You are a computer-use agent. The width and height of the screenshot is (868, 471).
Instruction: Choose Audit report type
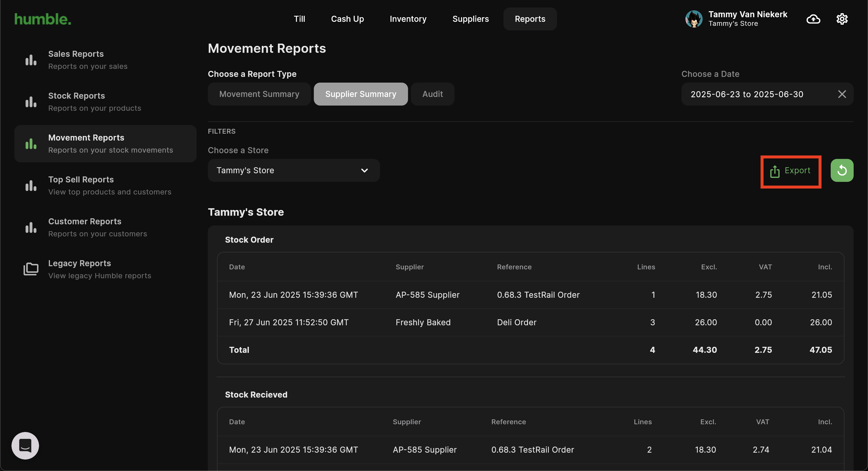pos(432,94)
